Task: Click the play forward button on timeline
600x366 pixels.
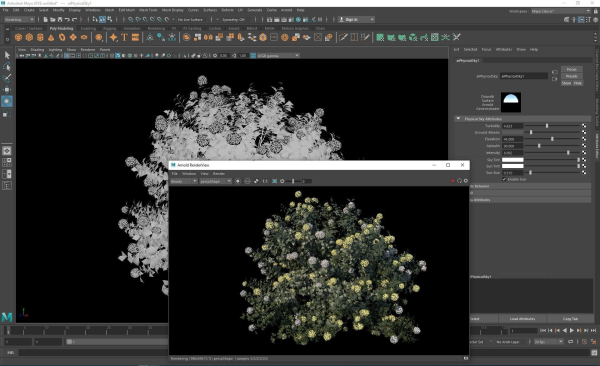Action: tap(572, 330)
